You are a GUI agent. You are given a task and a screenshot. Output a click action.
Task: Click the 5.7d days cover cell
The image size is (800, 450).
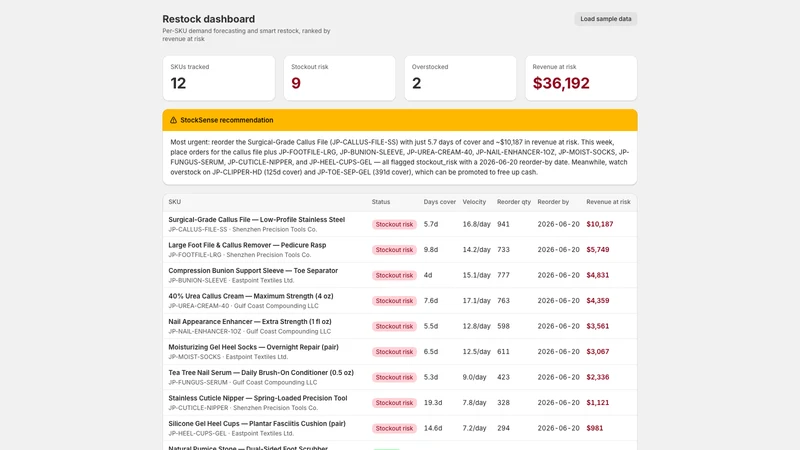pos(431,224)
